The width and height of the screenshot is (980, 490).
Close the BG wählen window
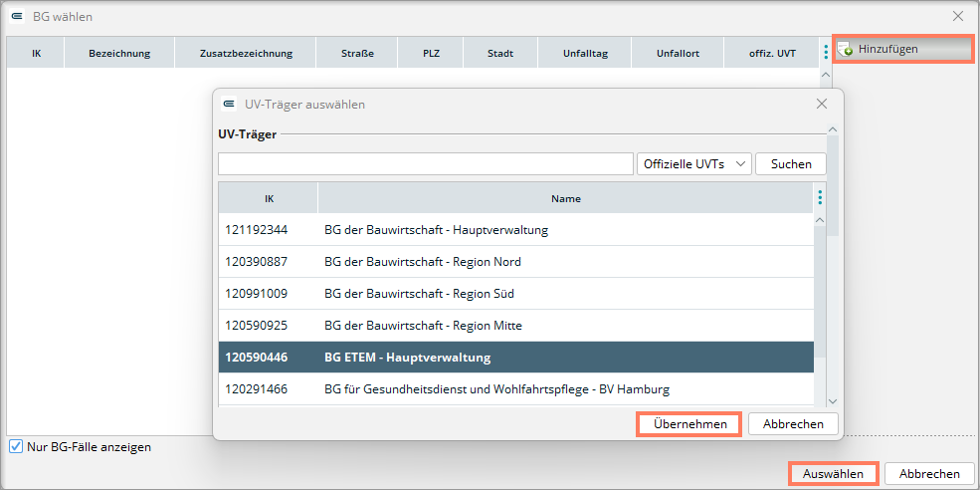957,16
